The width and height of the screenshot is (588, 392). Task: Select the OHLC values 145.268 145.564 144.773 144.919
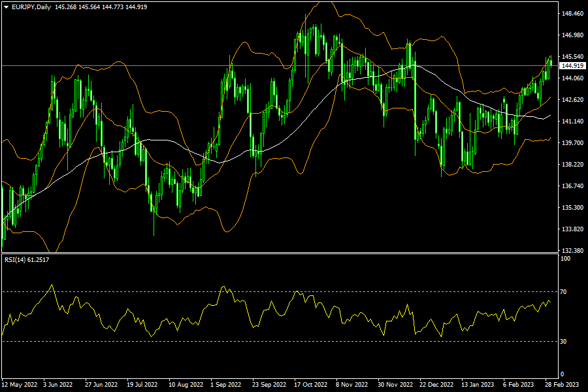[101, 7]
